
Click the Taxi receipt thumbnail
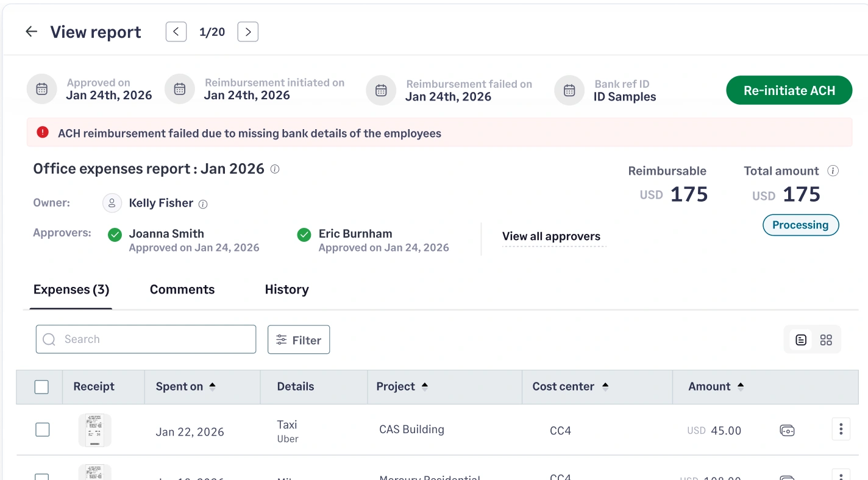(94, 429)
